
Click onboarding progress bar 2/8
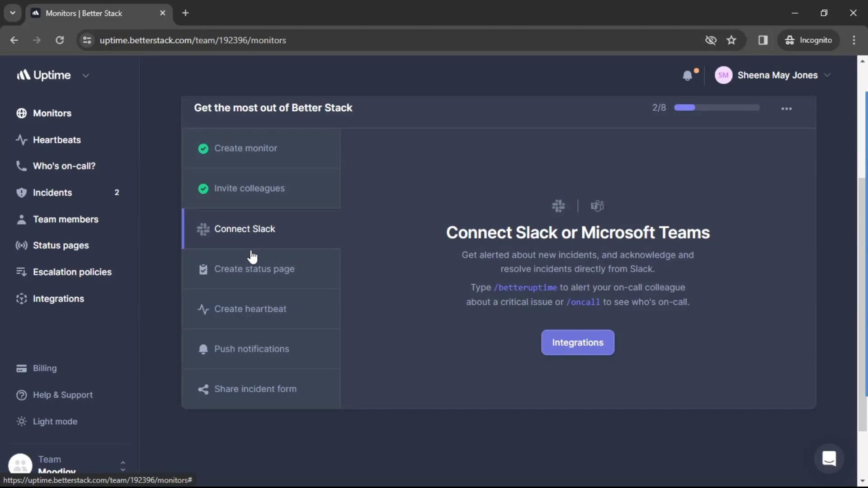click(715, 107)
